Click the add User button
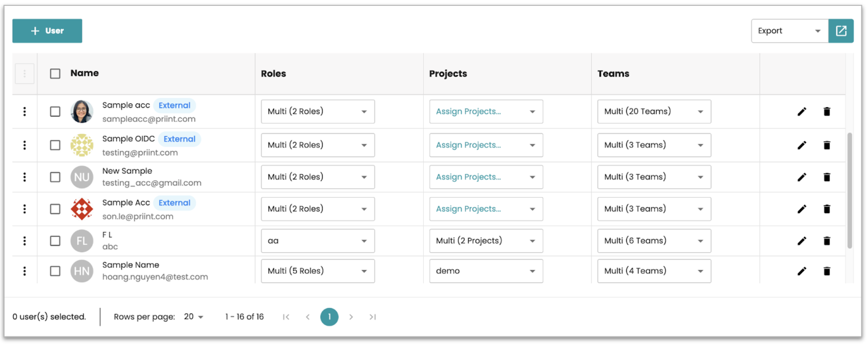 click(47, 31)
